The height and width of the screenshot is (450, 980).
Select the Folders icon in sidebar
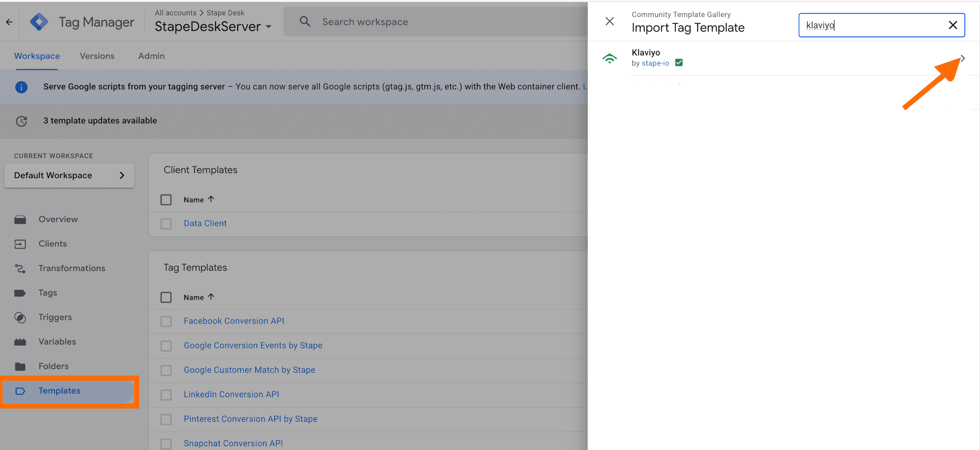(x=20, y=366)
